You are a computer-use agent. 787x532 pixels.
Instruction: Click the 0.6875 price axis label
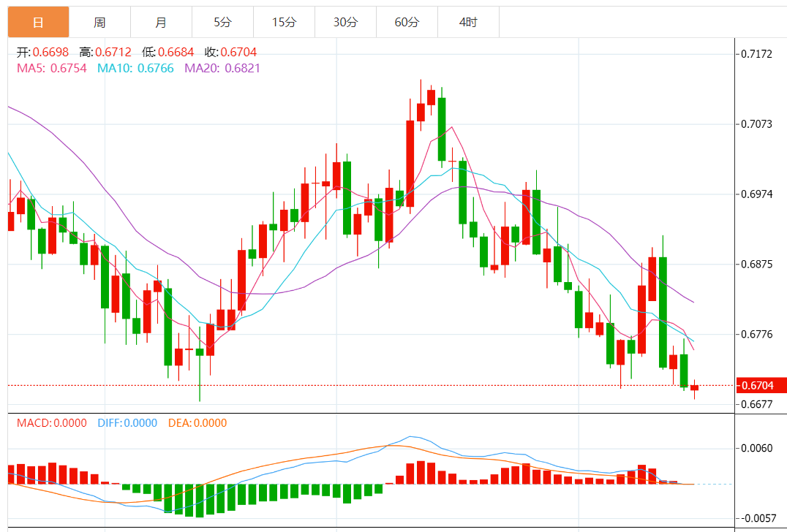tap(756, 265)
